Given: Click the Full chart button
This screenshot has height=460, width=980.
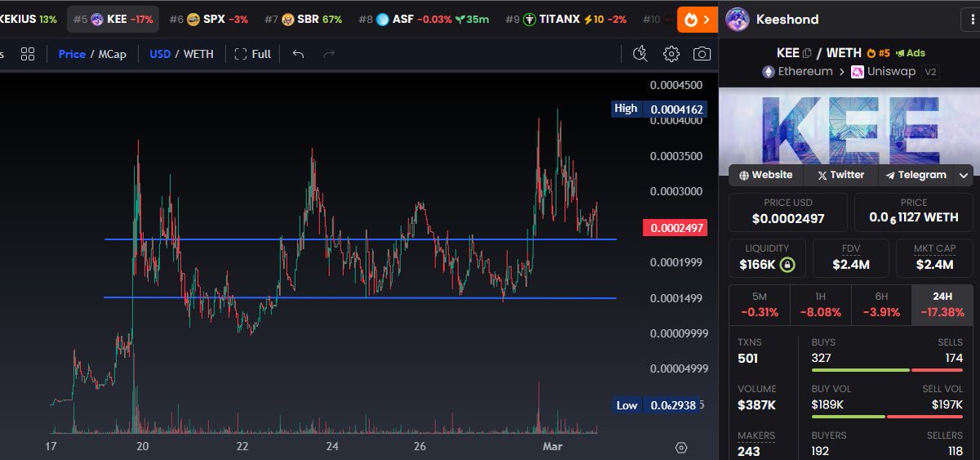Looking at the screenshot, I should point(252,54).
